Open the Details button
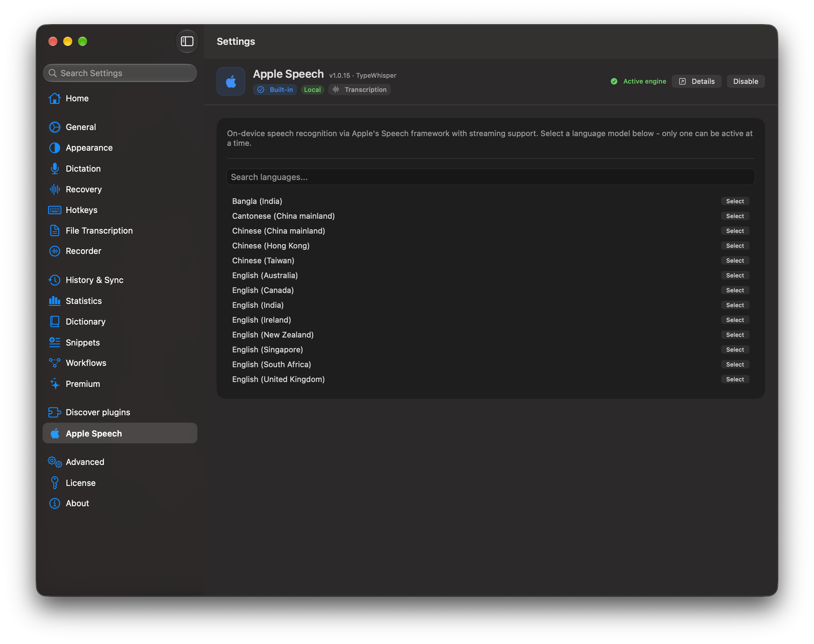 [x=696, y=81]
